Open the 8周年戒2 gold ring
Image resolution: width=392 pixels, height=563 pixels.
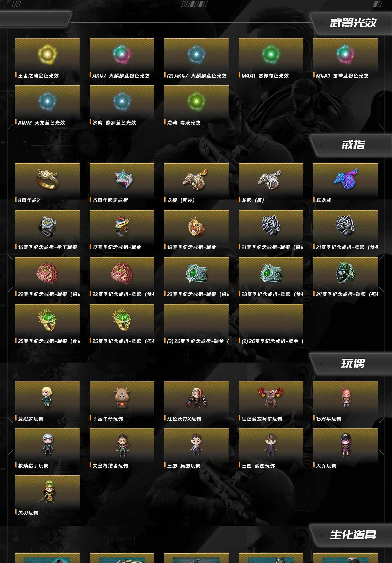point(47,179)
